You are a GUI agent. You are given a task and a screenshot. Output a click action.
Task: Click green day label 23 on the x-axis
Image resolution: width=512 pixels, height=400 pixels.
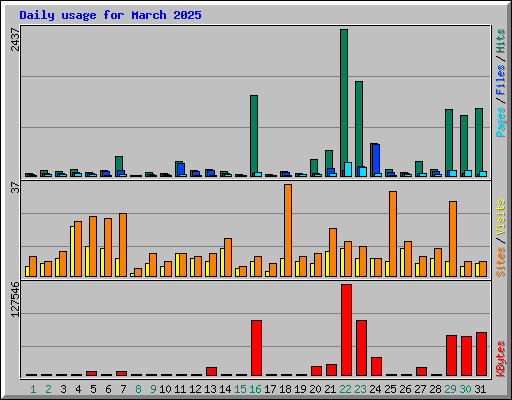(x=360, y=389)
